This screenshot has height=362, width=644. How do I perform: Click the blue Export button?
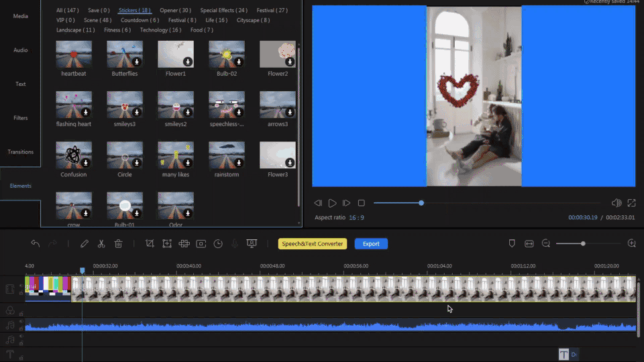point(371,243)
